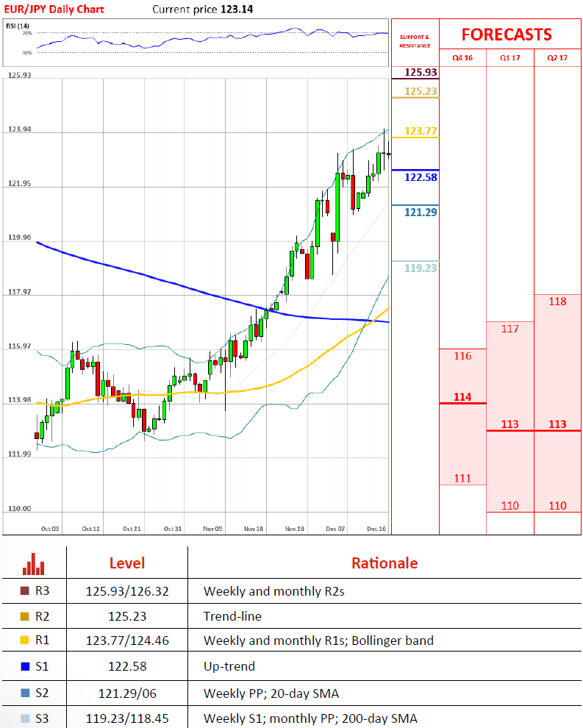583x728 pixels.
Task: Click the S1 row label
Action: 42,666
